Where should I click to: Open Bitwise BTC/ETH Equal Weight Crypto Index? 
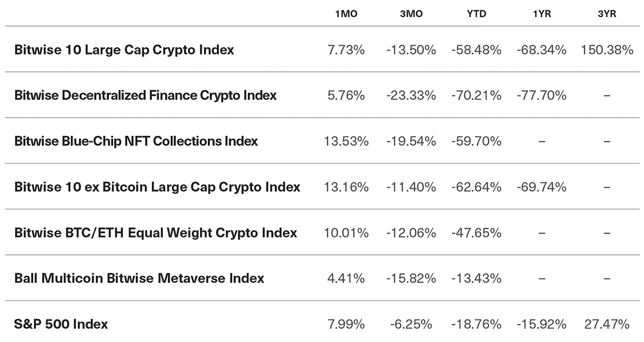tap(156, 233)
